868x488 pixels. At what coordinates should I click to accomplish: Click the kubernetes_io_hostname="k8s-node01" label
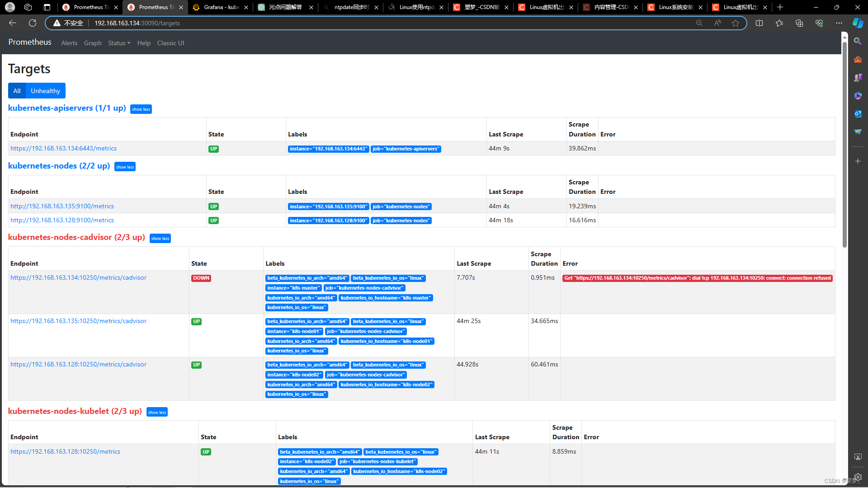pos(387,341)
